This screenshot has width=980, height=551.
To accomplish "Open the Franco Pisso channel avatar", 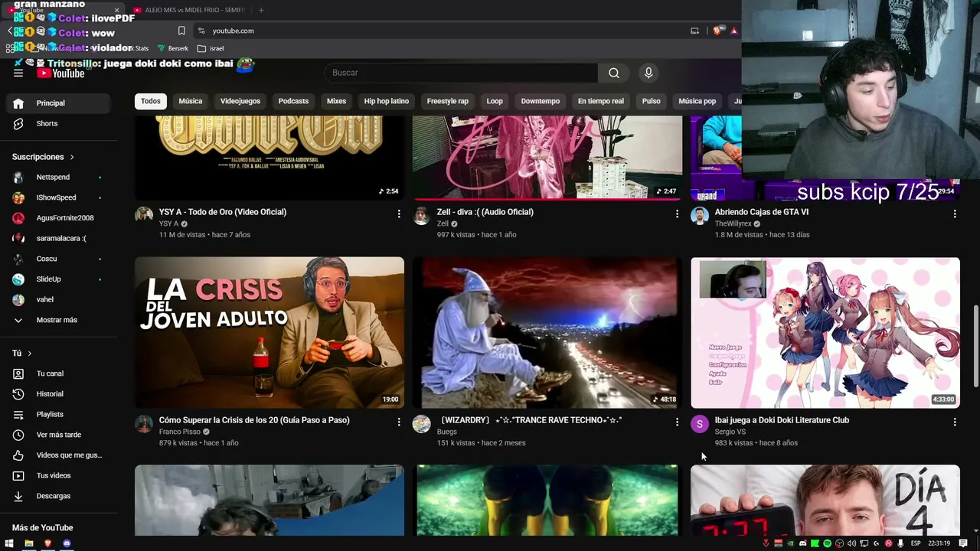I will tap(144, 423).
